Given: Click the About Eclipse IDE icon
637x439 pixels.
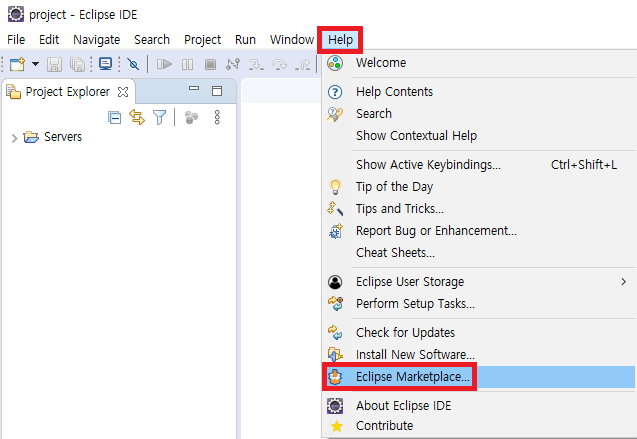Looking at the screenshot, I should (335, 406).
